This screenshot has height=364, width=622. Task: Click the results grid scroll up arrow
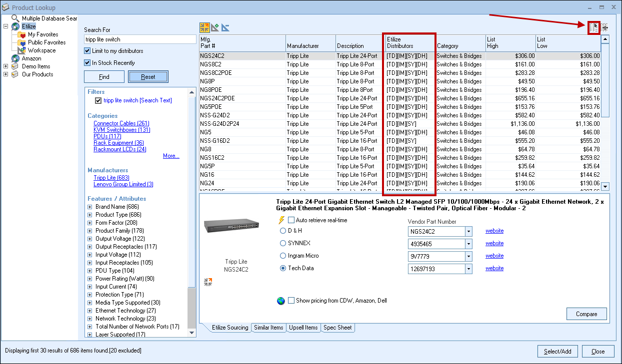click(605, 39)
